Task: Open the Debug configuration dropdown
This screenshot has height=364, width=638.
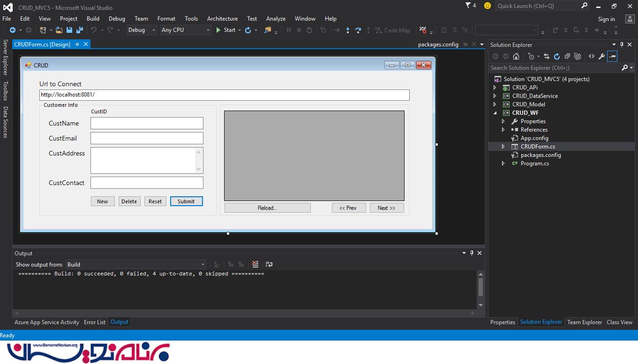Action: 142,30
